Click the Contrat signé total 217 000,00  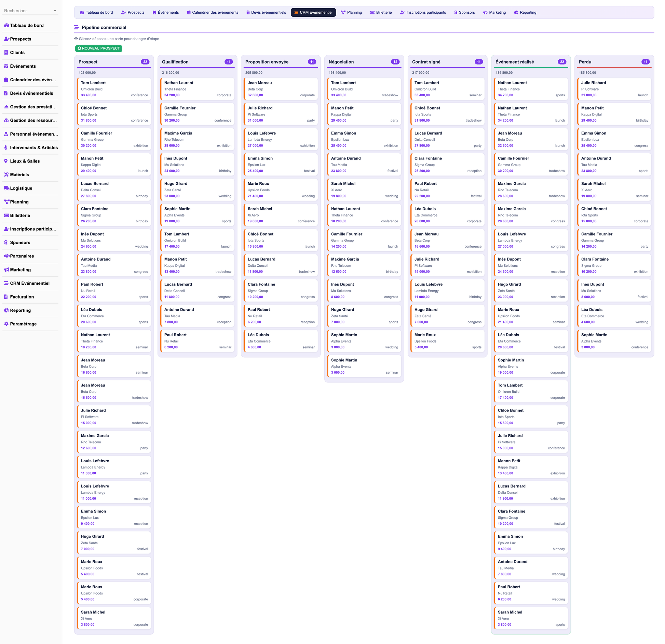click(421, 73)
